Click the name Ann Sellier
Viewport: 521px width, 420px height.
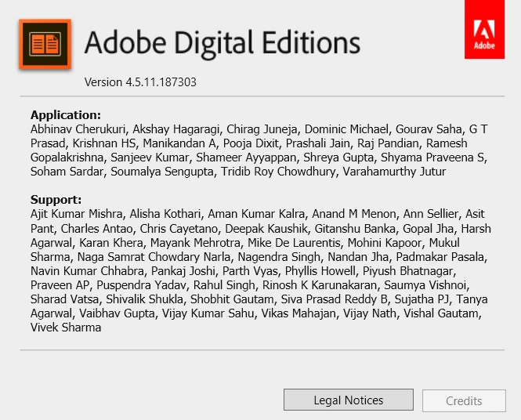431,214
